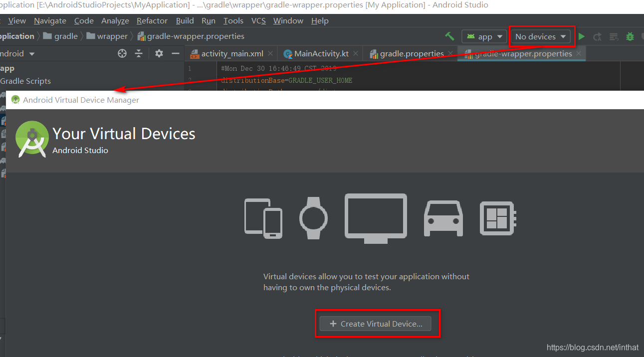Image resolution: width=644 pixels, height=357 pixels.
Task: Click the Wear OS watch icon
Action: pyautogui.click(x=313, y=217)
